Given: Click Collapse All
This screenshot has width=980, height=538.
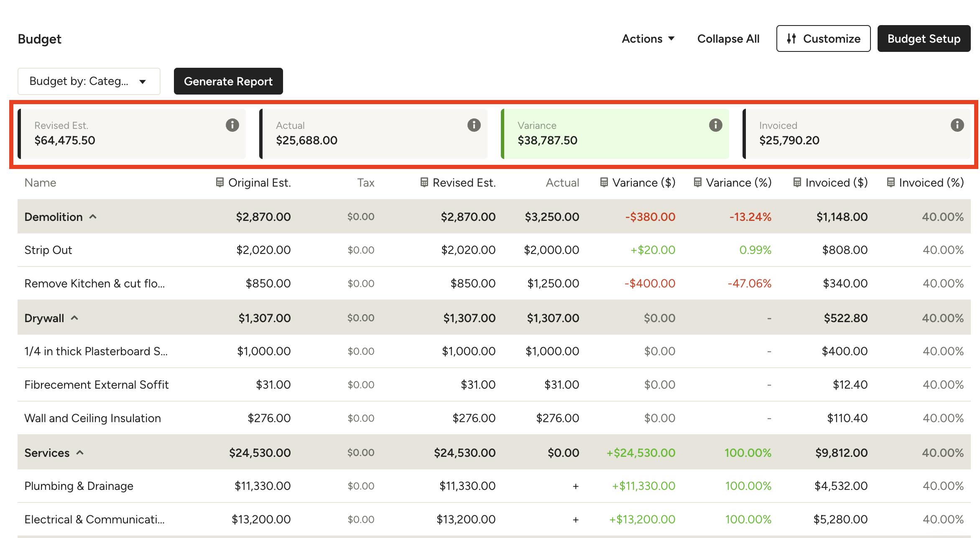Looking at the screenshot, I should pos(728,39).
